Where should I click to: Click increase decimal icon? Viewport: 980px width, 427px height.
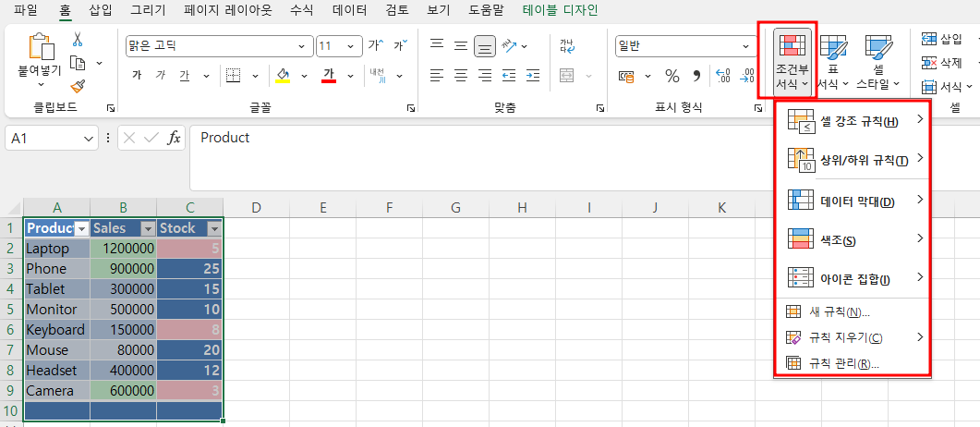tap(722, 77)
